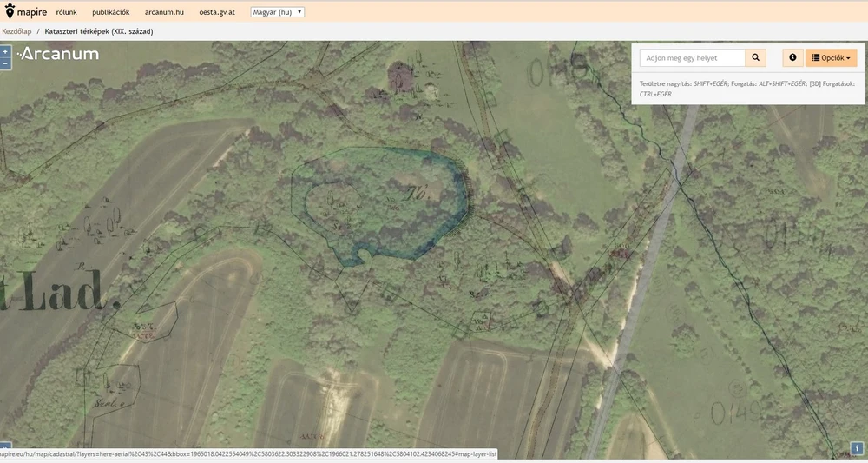Open the Opciók options dropdown
This screenshot has width=868, height=463.
pos(831,57)
